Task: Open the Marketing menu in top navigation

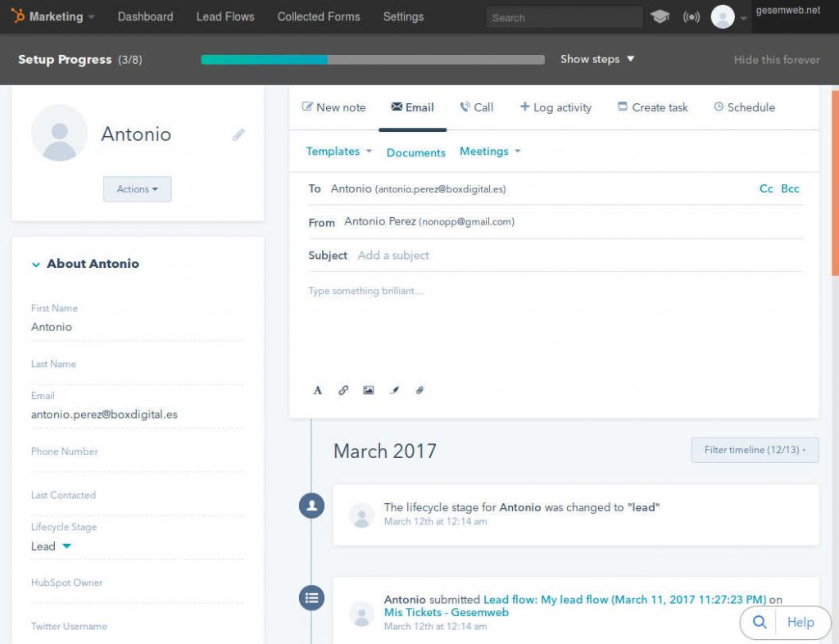Action: [52, 16]
